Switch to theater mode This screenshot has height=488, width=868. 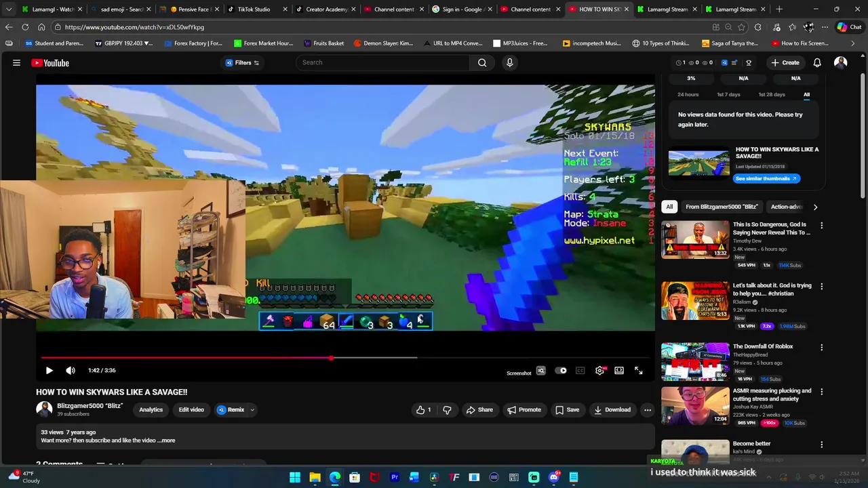tap(619, 370)
